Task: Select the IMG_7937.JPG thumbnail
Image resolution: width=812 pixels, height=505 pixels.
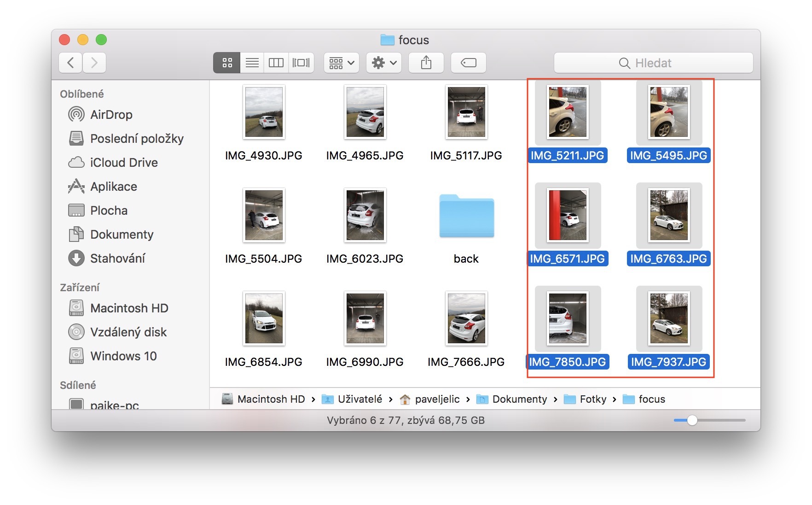Action: (x=669, y=318)
